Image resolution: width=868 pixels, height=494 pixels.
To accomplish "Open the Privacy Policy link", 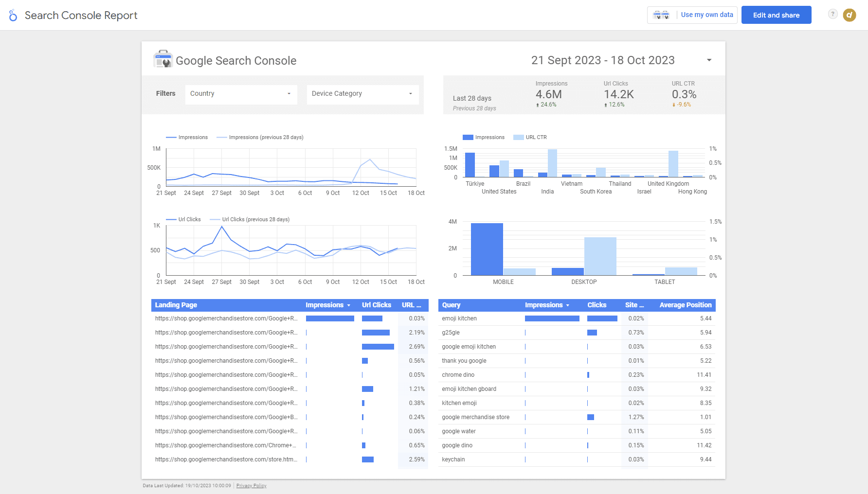I will tap(251, 486).
